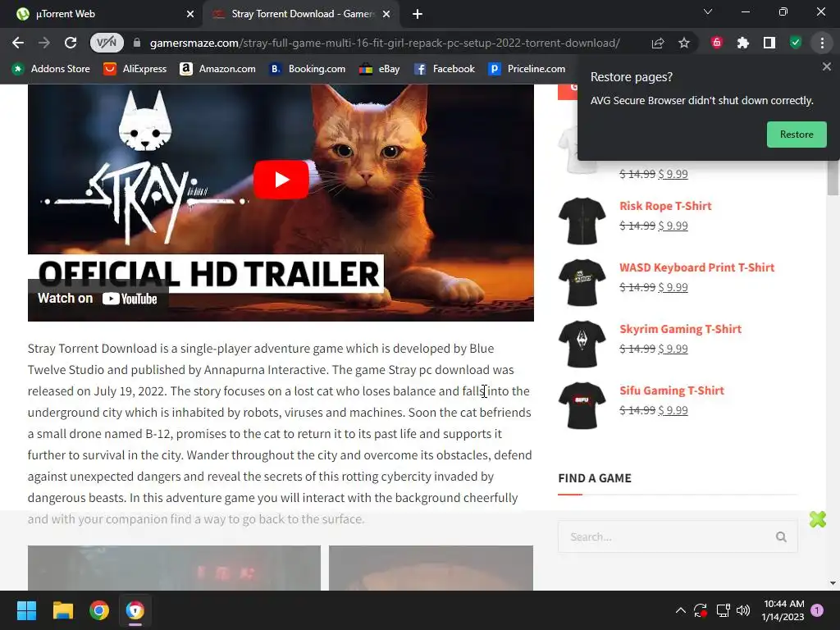This screenshot has height=630, width=840.
Task: Open the browser three-dot menu
Action: coord(822,43)
